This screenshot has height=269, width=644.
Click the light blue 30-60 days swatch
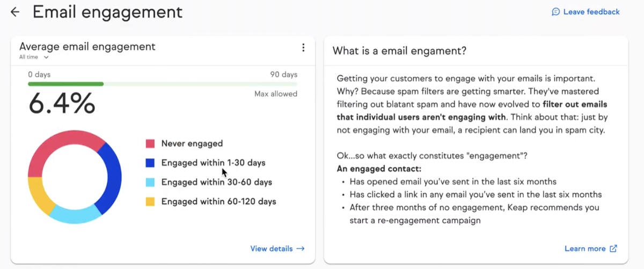click(x=150, y=182)
